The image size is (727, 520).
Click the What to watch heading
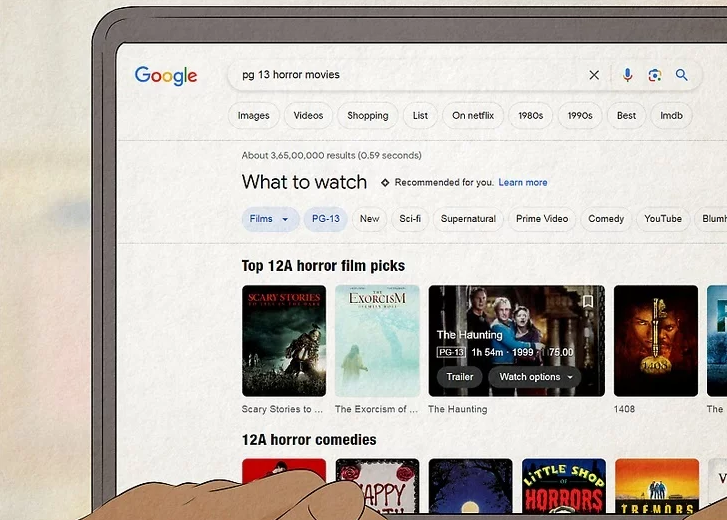304,182
